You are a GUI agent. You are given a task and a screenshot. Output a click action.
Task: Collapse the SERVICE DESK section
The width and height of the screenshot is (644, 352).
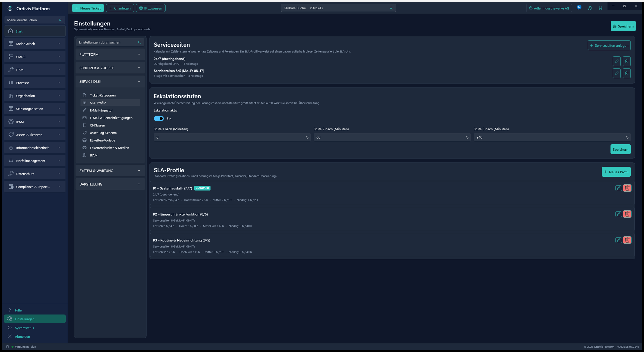(110, 81)
